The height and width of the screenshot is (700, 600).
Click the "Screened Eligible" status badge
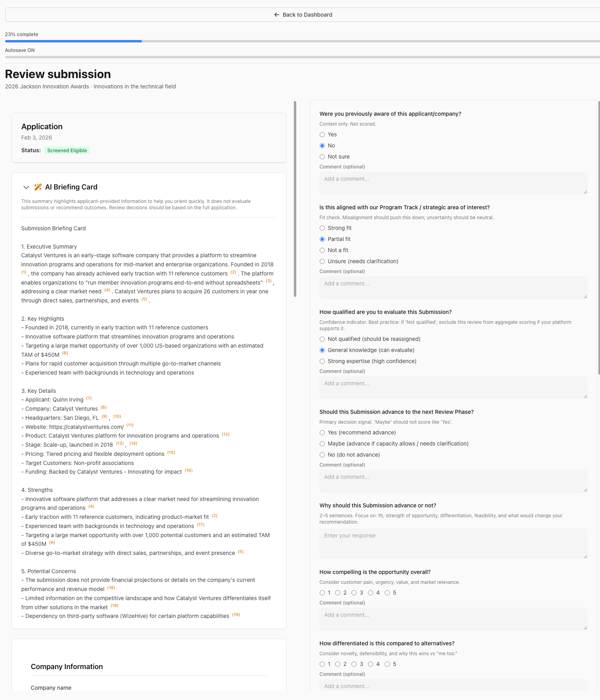click(x=67, y=150)
